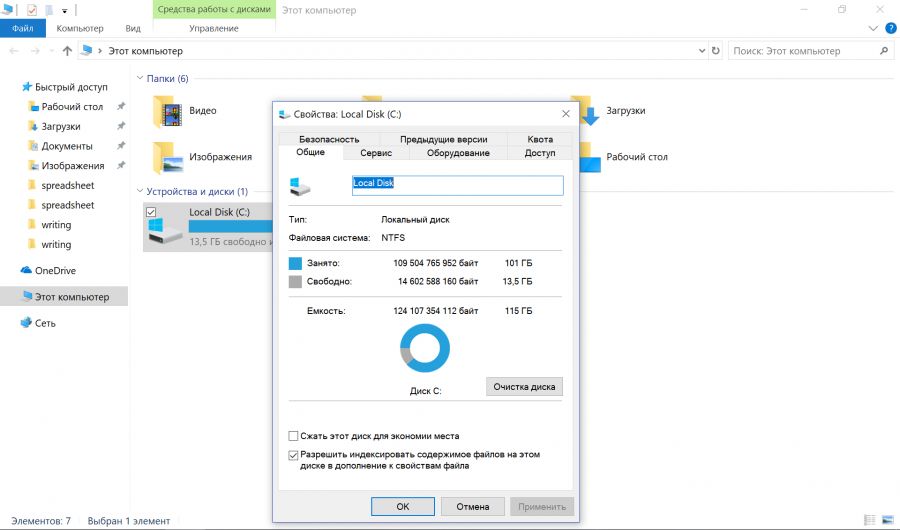Screen dimensions: 900x530
Task: Click the disk name Local Disk field
Action: [x=457, y=185]
